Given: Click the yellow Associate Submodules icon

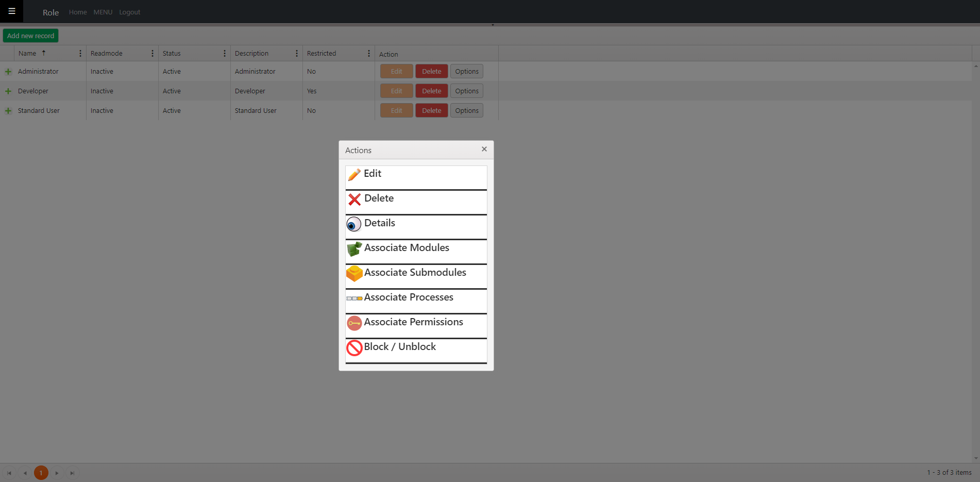Looking at the screenshot, I should tap(354, 274).
